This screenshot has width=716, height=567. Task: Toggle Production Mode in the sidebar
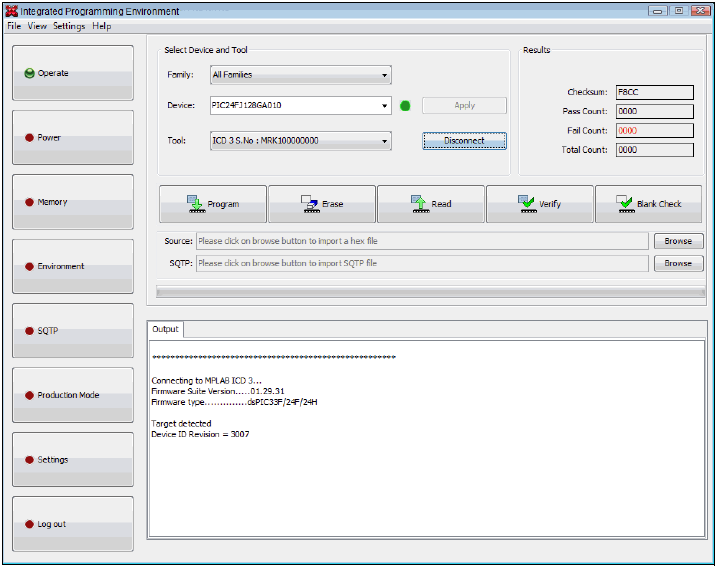click(72, 395)
